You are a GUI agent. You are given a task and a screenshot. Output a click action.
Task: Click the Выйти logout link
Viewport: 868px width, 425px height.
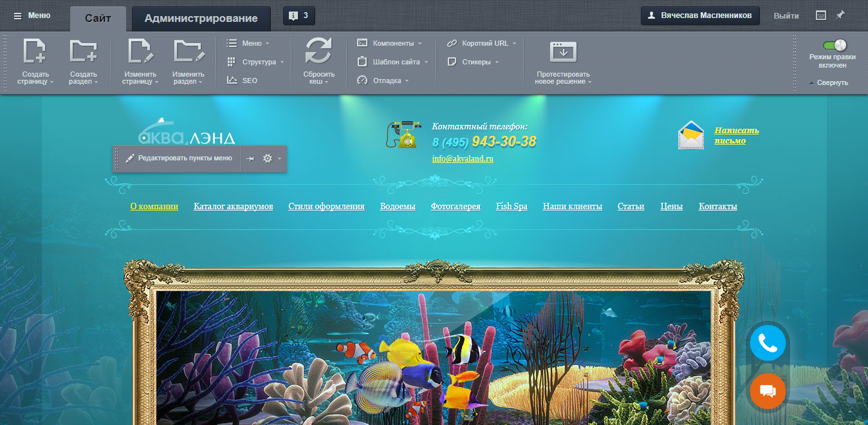coord(786,16)
